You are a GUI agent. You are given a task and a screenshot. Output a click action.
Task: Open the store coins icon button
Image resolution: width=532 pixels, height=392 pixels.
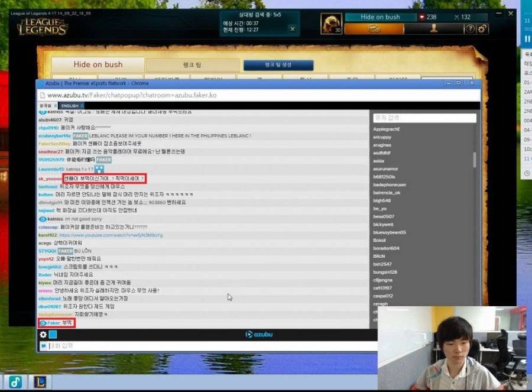pyautogui.click(x=374, y=28)
